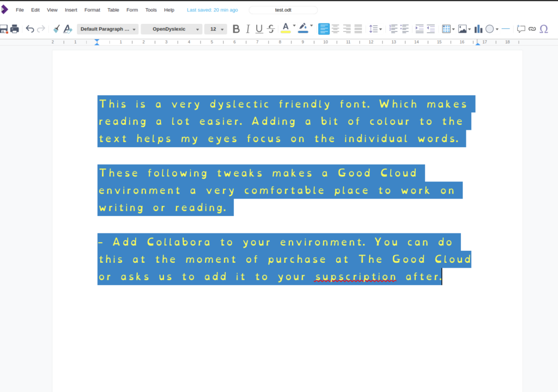
Task: Justify the paragraph text
Action: (x=358, y=29)
